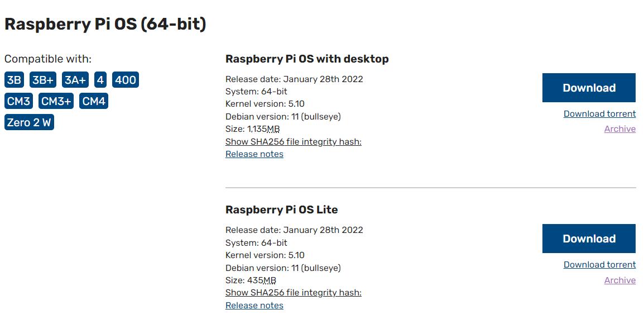Click the Pi 4 compatibility badge
Screen dimensions: 644x319
100,80
